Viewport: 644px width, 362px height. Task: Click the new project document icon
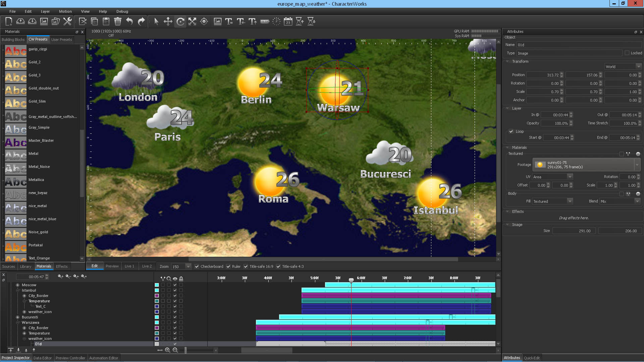pos(9,21)
